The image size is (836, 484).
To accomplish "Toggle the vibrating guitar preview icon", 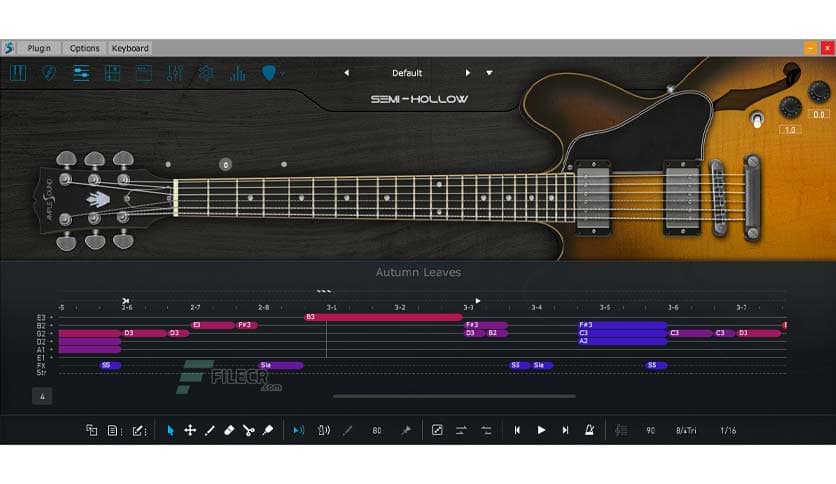I will 323,430.
